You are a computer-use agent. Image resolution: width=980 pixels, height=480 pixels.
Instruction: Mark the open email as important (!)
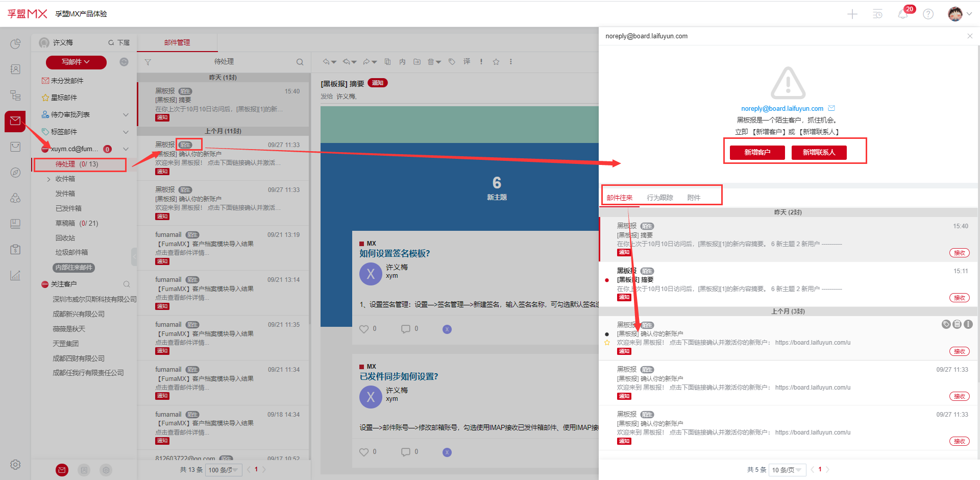481,62
